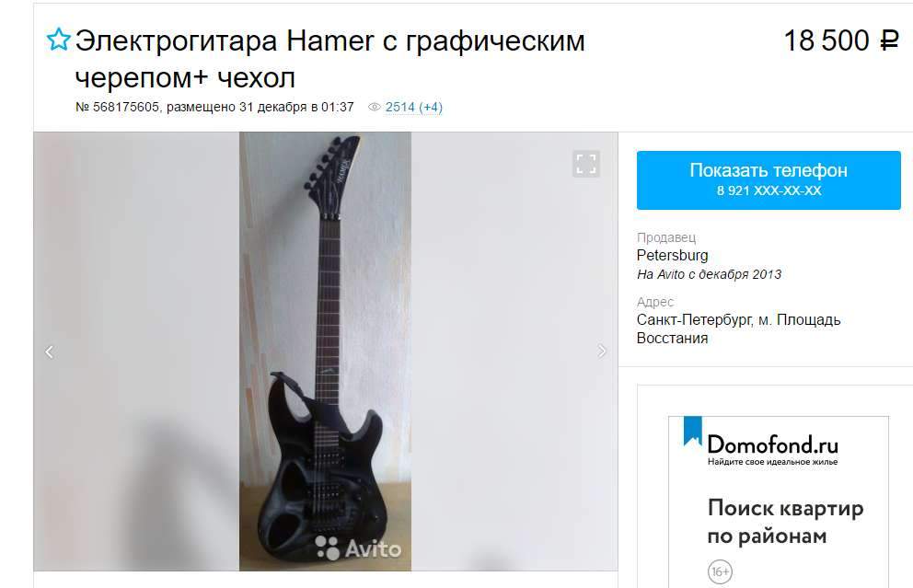Screen dimensions: 913x588
Task: Click blurred left area of photo gallery
Action: pos(136,352)
